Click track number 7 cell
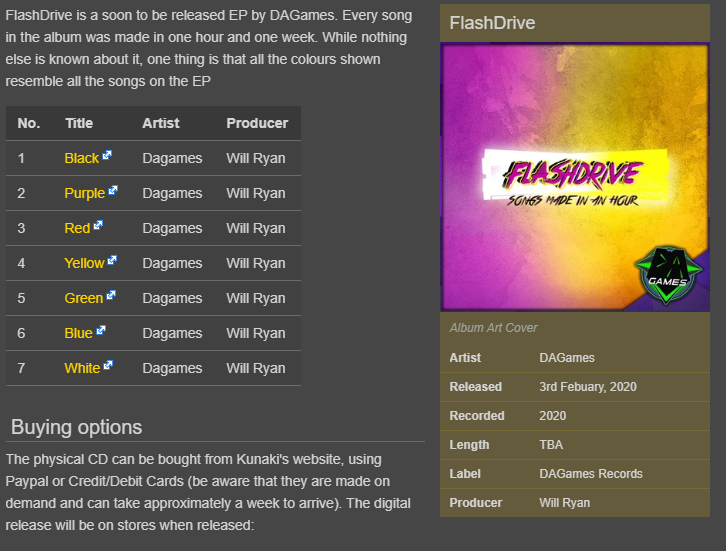726x551 pixels. (x=21, y=368)
